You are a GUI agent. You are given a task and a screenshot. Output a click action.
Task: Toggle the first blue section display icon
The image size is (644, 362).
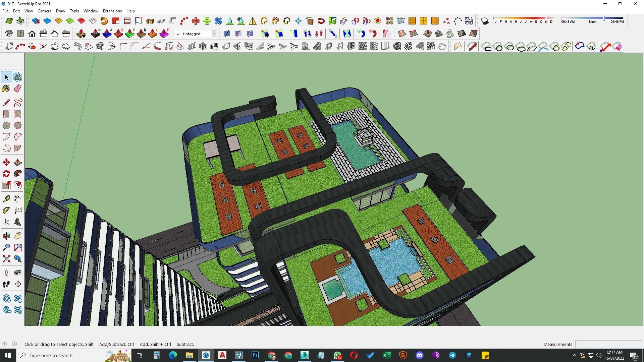click(x=227, y=34)
